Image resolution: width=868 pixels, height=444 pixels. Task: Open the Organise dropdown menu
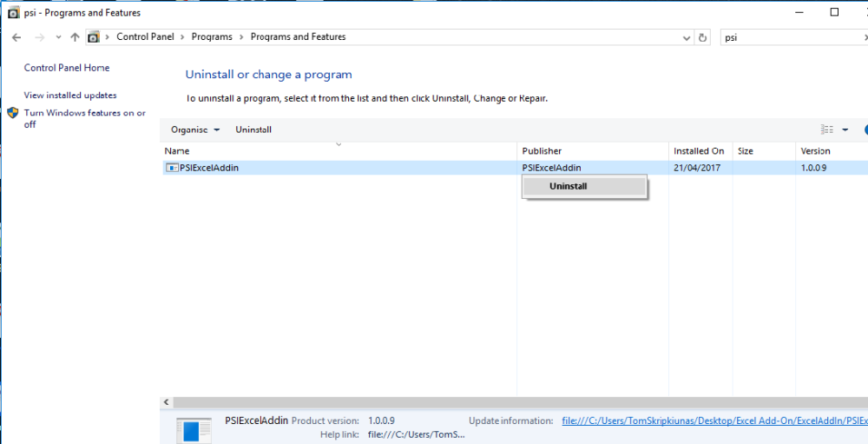coord(195,129)
